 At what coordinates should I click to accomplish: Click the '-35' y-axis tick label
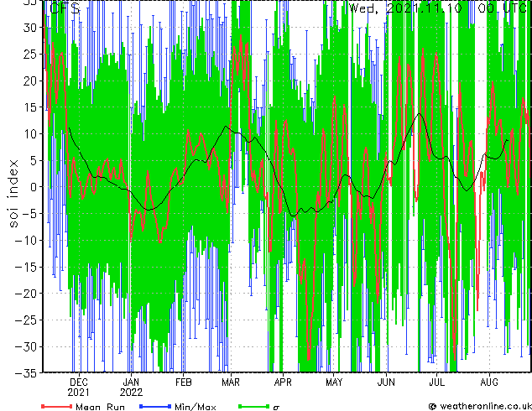coord(25,373)
